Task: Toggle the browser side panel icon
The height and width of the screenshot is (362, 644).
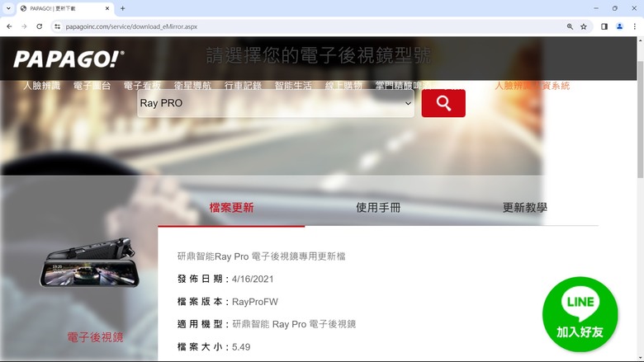Action: [604, 26]
